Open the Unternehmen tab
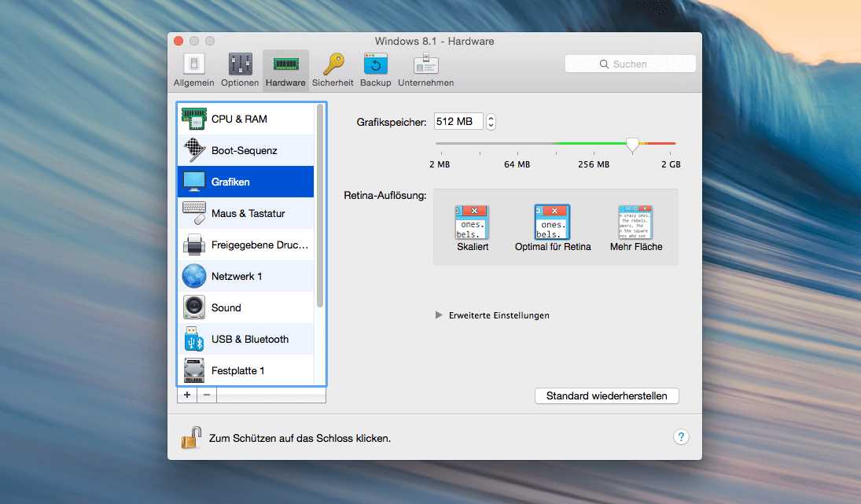Image resolution: width=861 pixels, height=504 pixels. (426, 70)
